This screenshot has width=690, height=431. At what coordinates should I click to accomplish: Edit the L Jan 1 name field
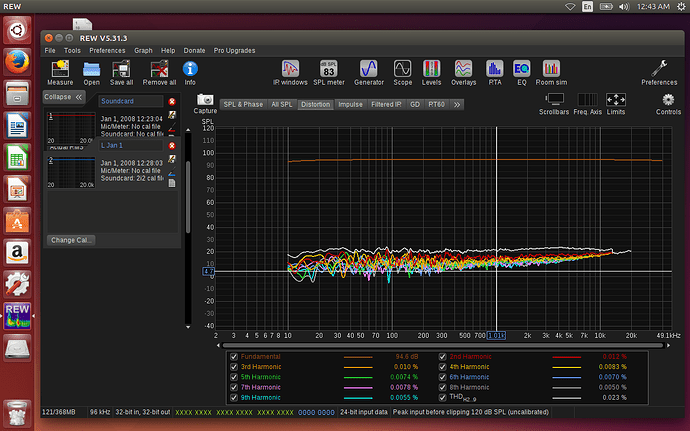[x=131, y=145]
